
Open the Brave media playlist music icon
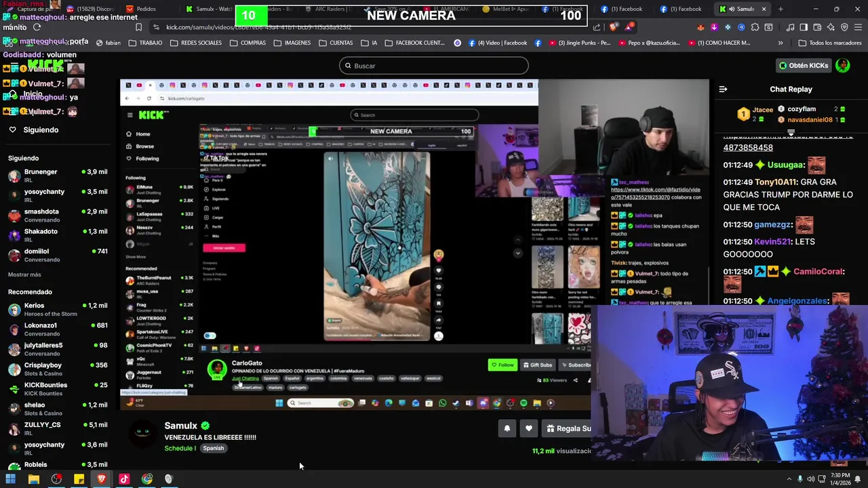point(790,27)
